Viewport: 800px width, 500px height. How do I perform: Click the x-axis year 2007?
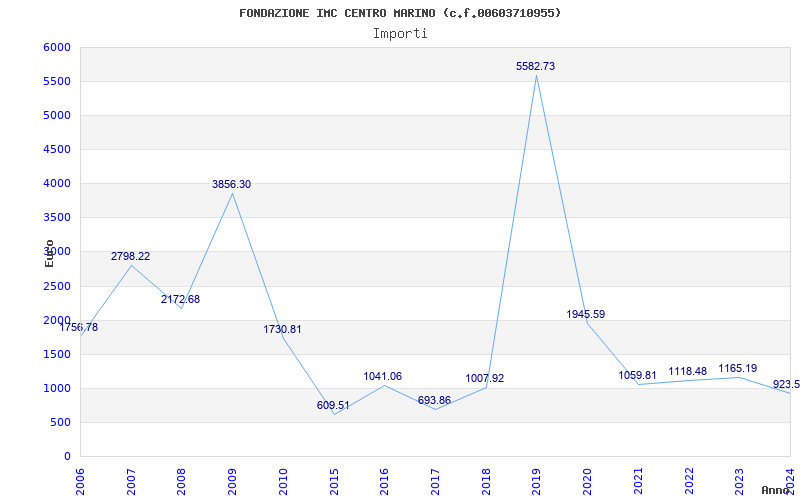(x=132, y=482)
